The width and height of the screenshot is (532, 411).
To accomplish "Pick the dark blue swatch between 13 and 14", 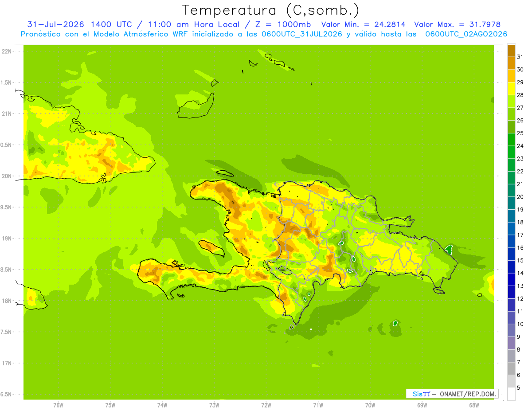I will point(511,279).
